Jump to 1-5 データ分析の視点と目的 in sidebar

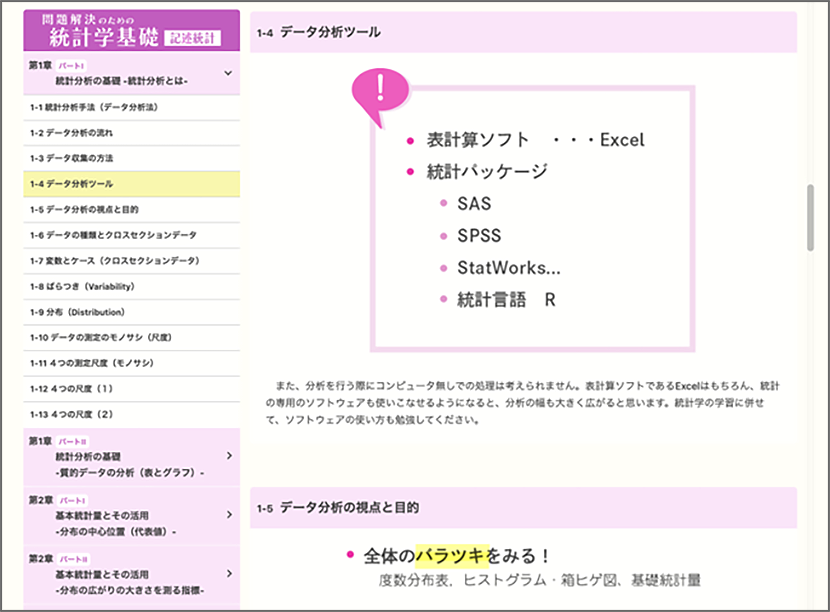point(131,210)
